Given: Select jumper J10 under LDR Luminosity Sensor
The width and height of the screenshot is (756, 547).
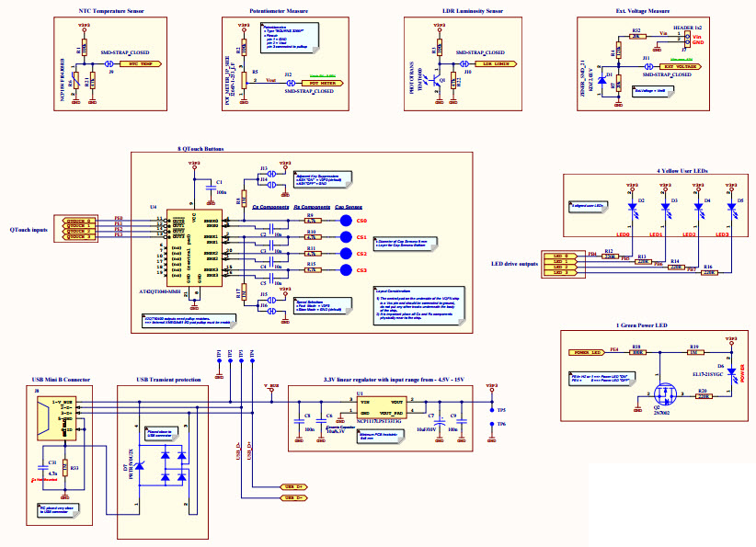Looking at the screenshot, I should [x=464, y=64].
